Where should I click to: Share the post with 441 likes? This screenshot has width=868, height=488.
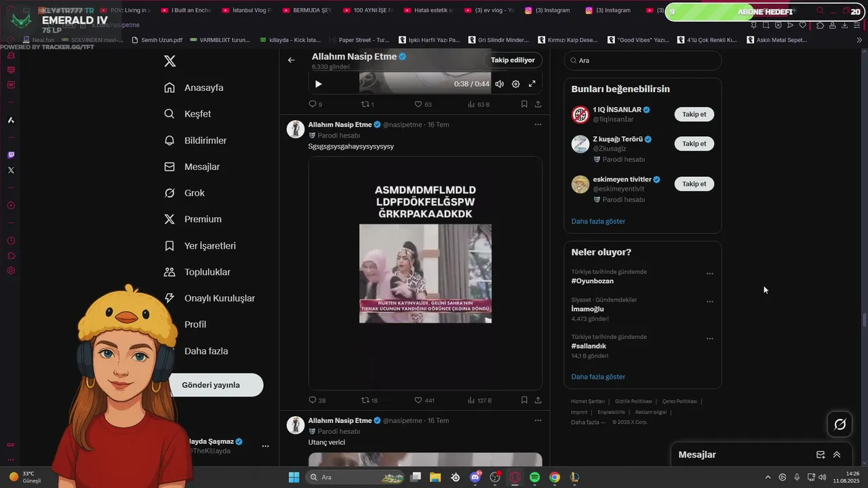(538, 401)
